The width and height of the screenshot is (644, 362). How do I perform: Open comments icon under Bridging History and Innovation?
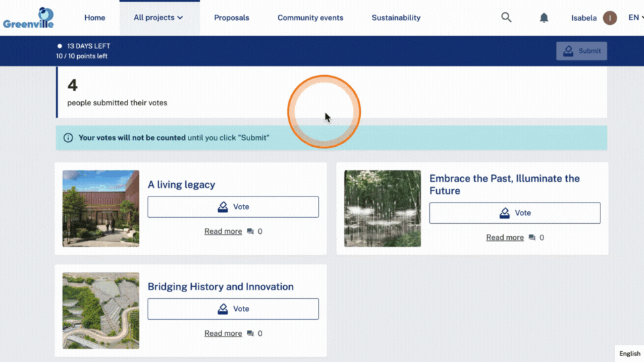click(x=250, y=334)
